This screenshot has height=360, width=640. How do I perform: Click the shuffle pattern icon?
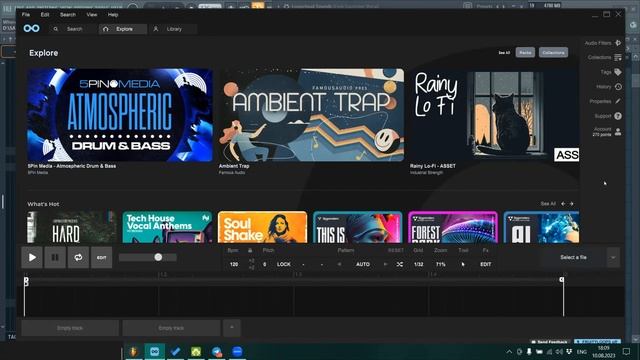(400, 264)
